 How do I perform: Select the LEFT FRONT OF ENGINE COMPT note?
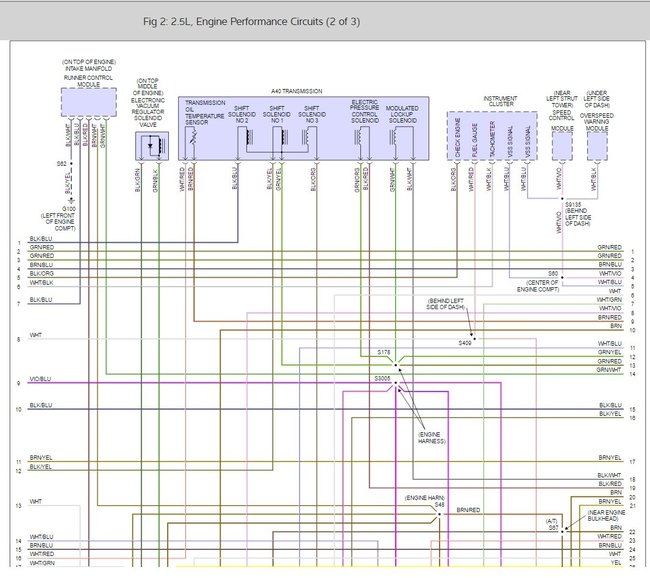point(58,222)
